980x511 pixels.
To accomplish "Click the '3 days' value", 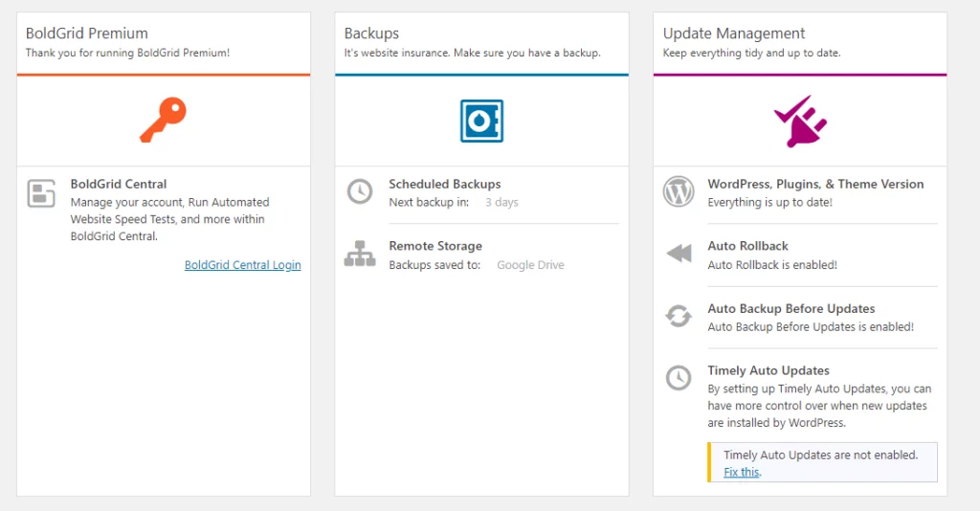I will [x=501, y=203].
